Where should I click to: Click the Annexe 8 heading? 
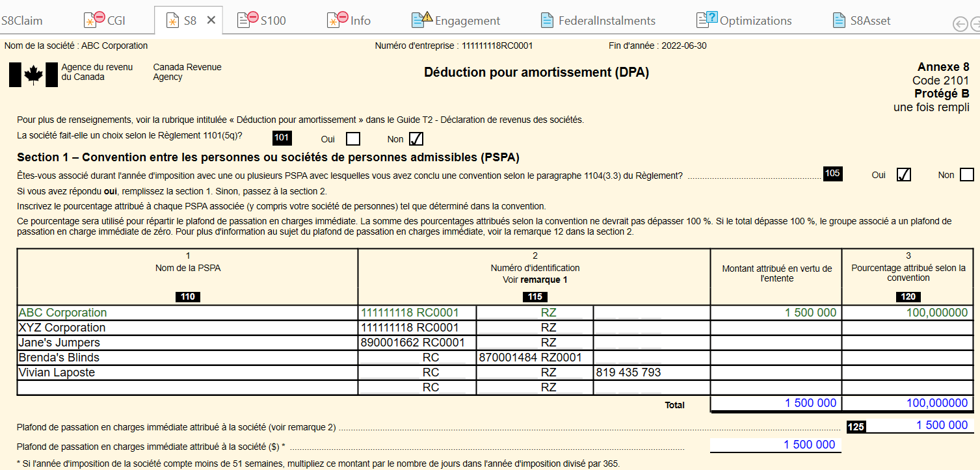point(943,67)
